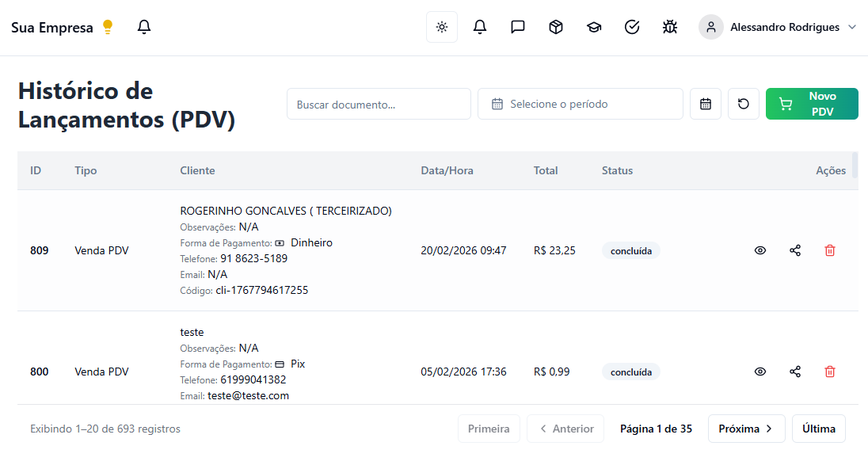Share sale 809 with share icon
Viewport: 868px width, 465px height.
tap(795, 250)
